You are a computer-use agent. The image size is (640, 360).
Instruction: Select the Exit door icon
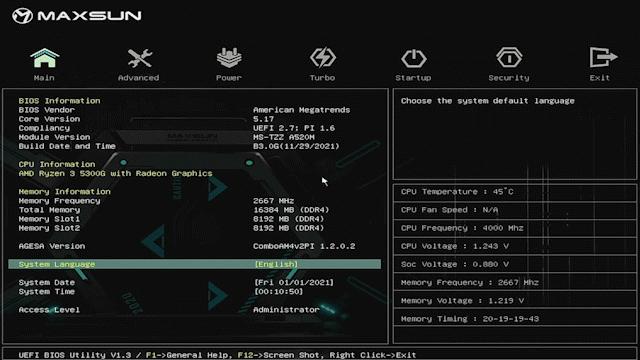603,57
